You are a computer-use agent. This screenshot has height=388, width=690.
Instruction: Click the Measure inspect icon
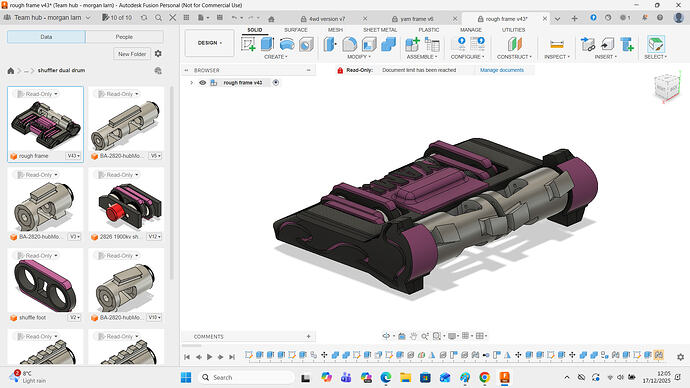tap(557, 44)
